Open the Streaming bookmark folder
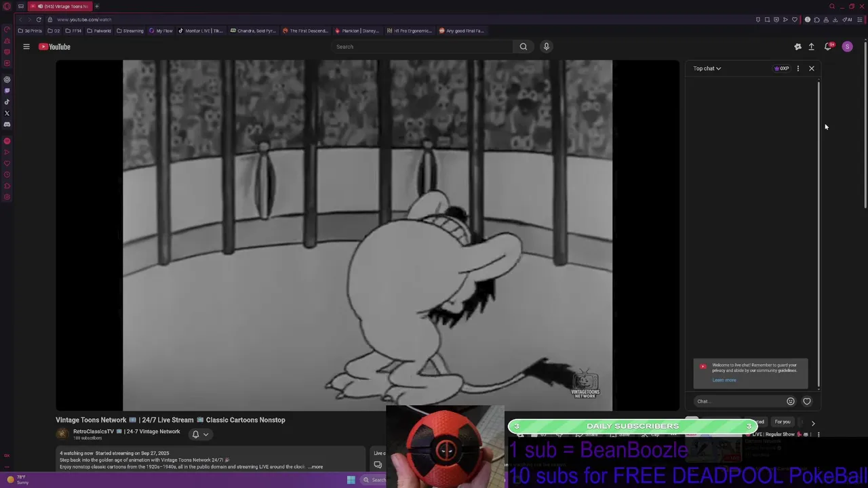 [x=130, y=30]
